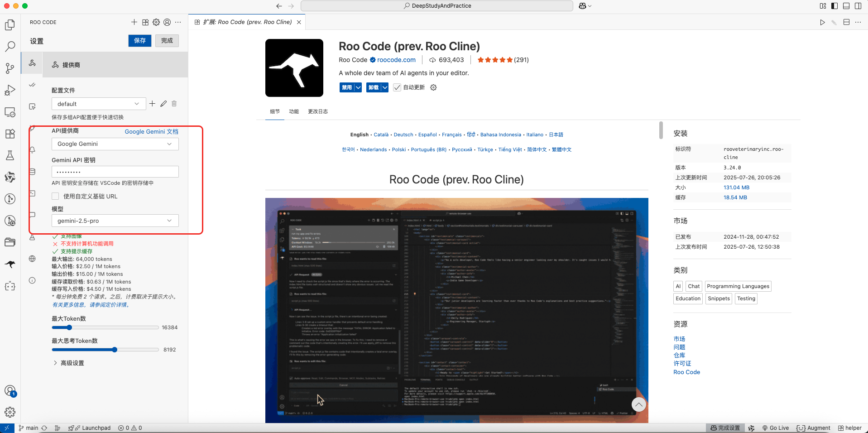The height and width of the screenshot is (433, 868).
Task: Click the DeepStudyAndPractice command center search
Action: (x=437, y=6)
